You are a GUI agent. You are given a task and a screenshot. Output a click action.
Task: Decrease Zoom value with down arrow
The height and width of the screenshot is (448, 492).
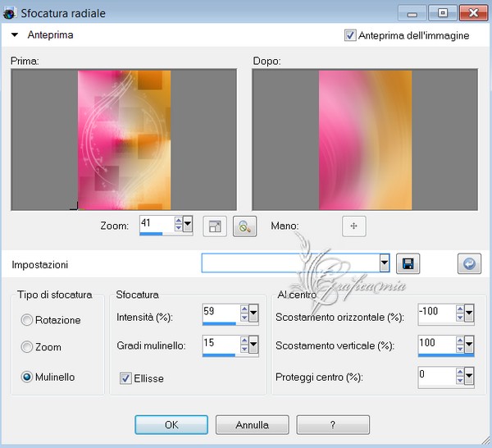coord(178,227)
